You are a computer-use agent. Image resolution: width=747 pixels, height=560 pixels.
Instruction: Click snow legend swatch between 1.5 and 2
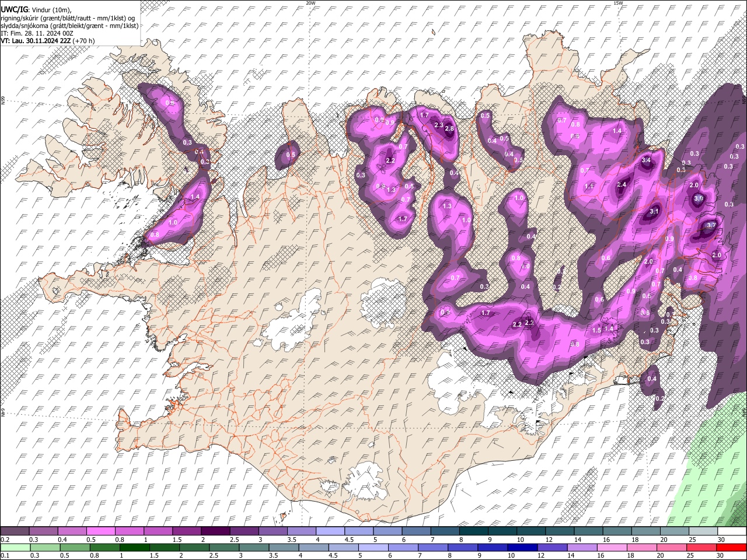click(x=187, y=531)
